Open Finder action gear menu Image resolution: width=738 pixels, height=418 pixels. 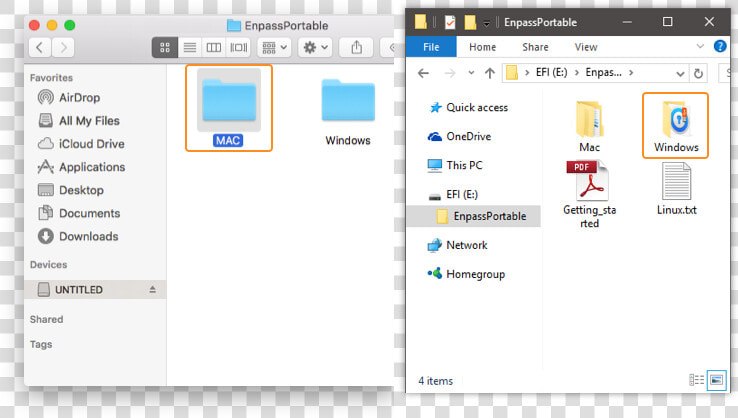coord(315,48)
